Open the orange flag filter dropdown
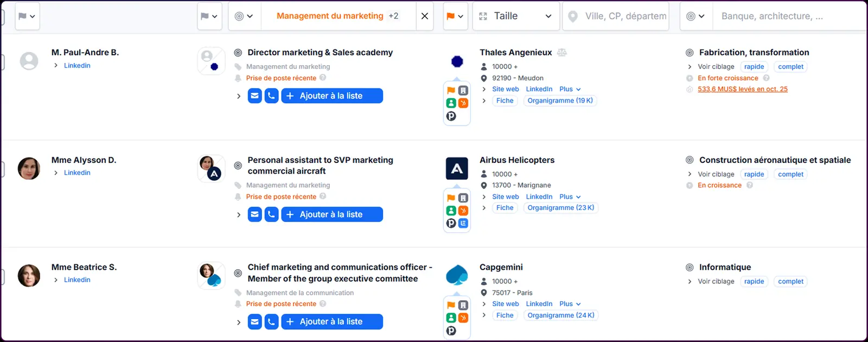The width and height of the screenshot is (868, 342). [455, 16]
